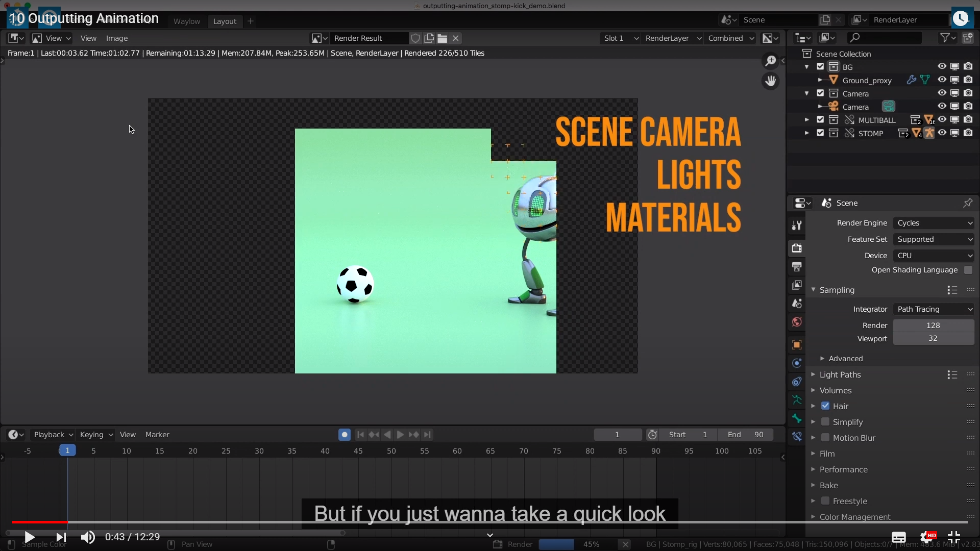The image size is (980, 551).
Task: Open the Output properties tab icon
Action: point(797,266)
